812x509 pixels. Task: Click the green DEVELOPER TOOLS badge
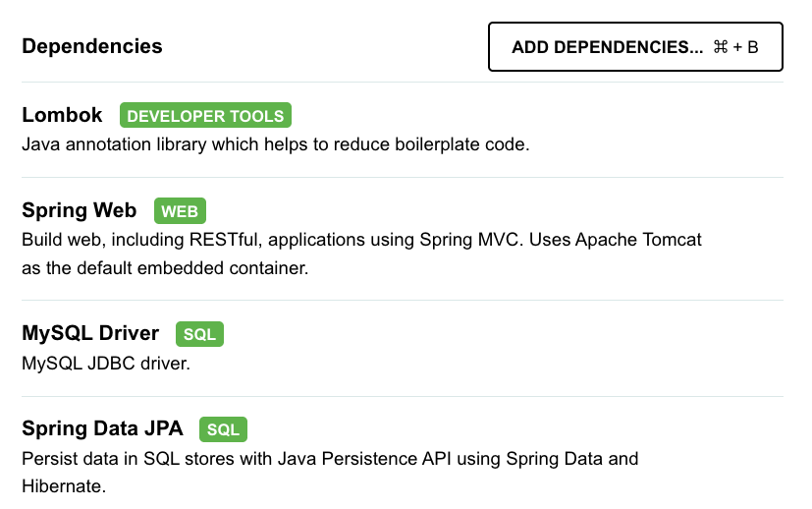point(205,115)
